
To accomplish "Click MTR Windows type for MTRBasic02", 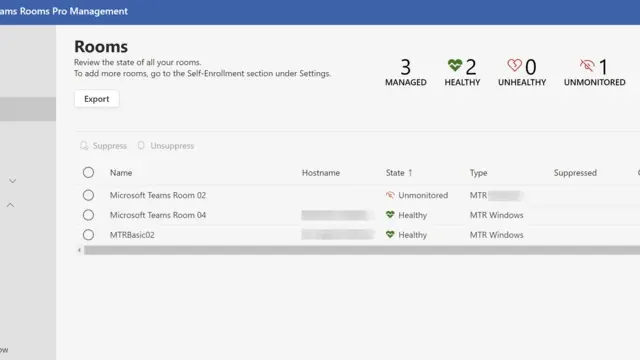I will 496,235.
